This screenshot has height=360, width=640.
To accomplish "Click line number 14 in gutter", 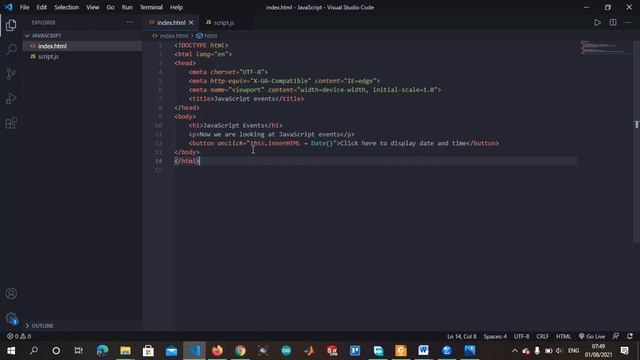I will tap(158, 161).
